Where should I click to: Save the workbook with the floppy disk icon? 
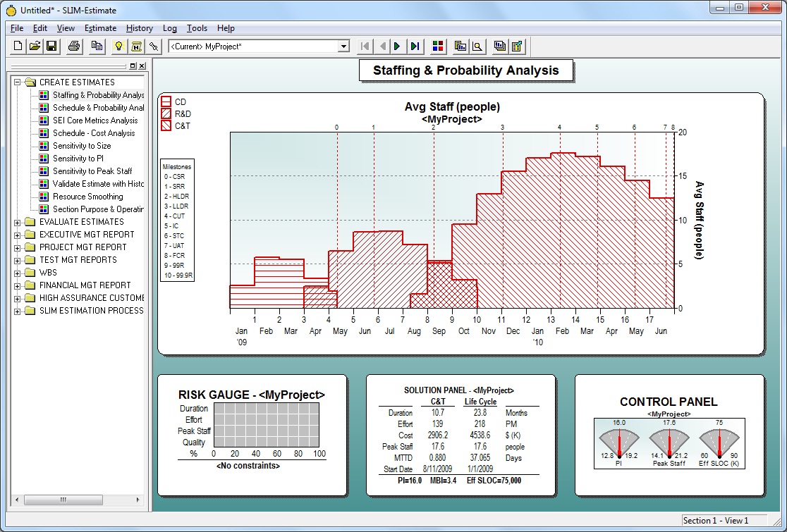[51, 46]
